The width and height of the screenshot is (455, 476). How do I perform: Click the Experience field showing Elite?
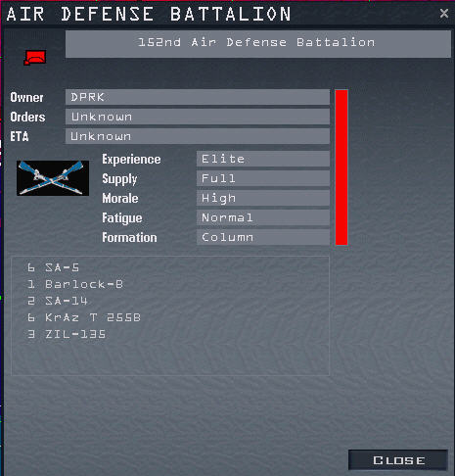point(263,159)
